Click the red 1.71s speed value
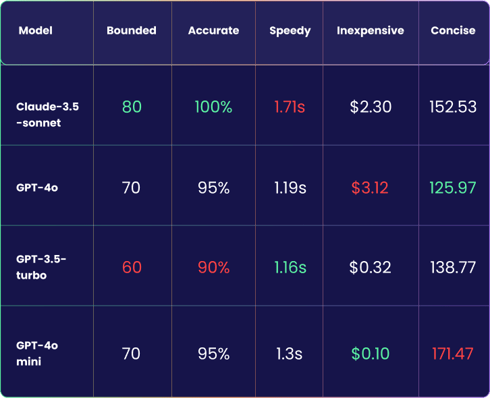Image resolution: width=490 pixels, height=398 pixels. 290,107
